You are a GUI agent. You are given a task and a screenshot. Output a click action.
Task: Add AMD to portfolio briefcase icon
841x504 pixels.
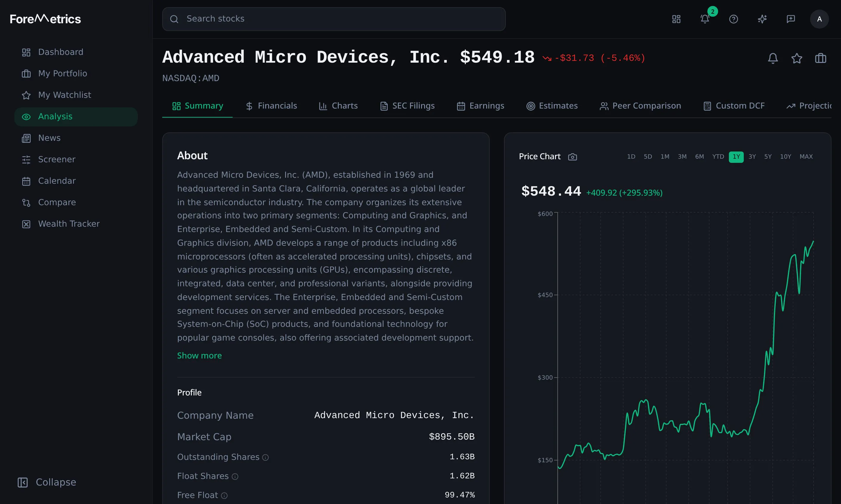tap(820, 58)
